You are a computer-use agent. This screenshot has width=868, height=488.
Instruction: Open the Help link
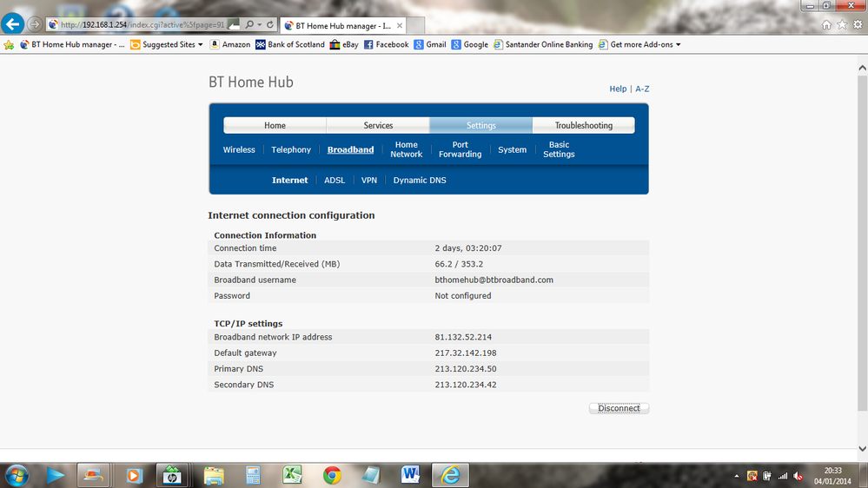tap(618, 89)
